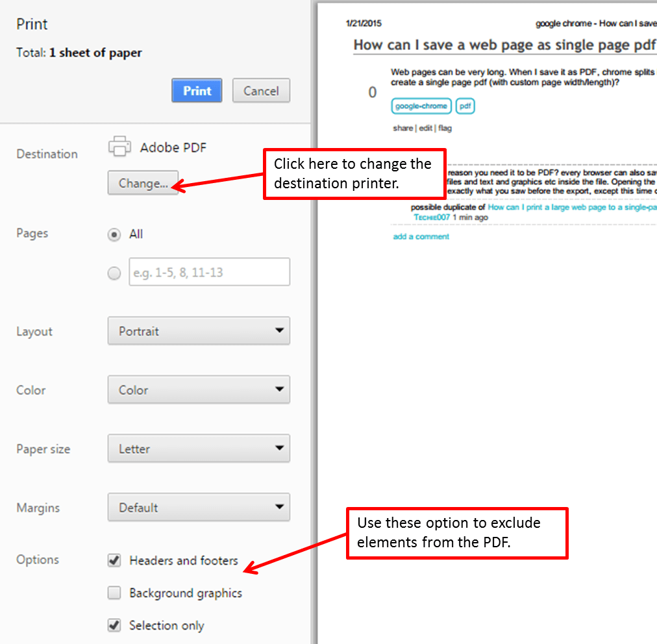The height and width of the screenshot is (644, 657).
Task: Enable the Background graphics checkbox
Action: point(115,593)
